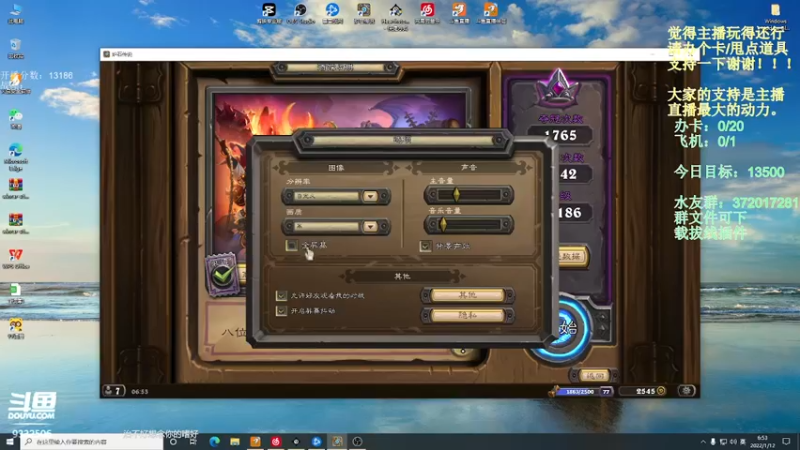Click the 其他 button in options
This screenshot has height=450, width=800.
pos(468,295)
